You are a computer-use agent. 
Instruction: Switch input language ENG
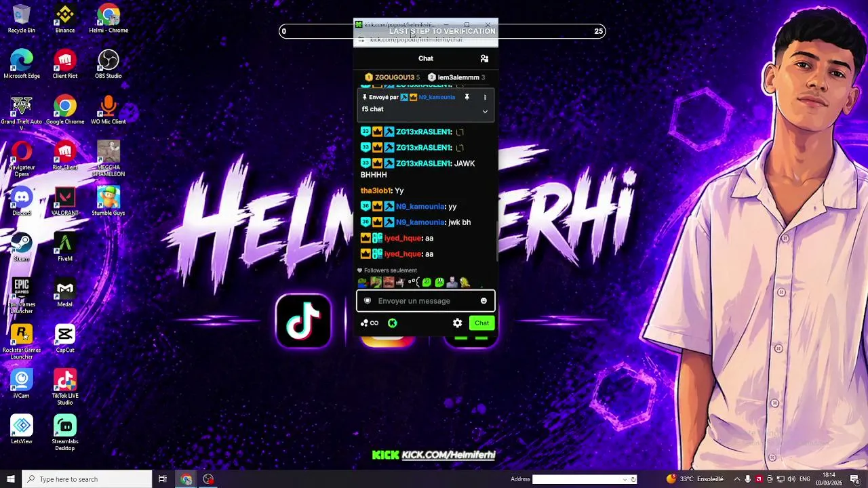805,479
